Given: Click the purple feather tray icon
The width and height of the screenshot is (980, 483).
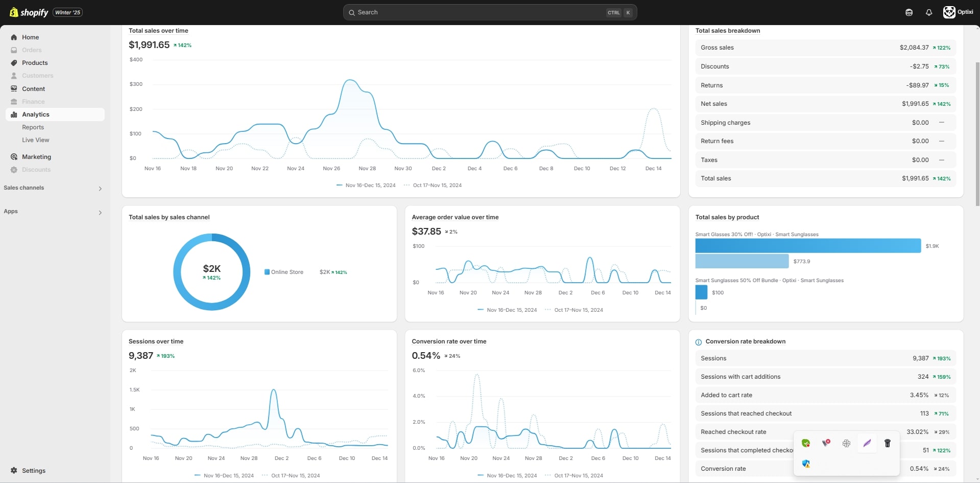Looking at the screenshot, I should click(867, 443).
